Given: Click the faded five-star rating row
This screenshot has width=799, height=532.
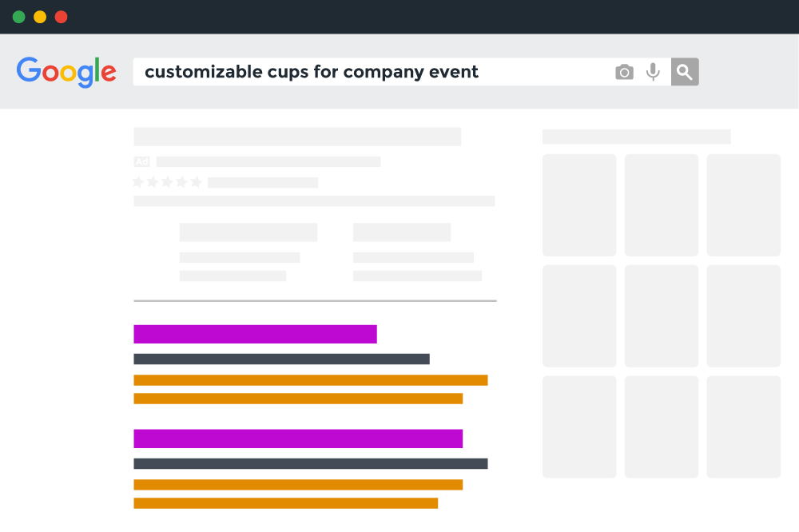Looking at the screenshot, I should coord(167,182).
